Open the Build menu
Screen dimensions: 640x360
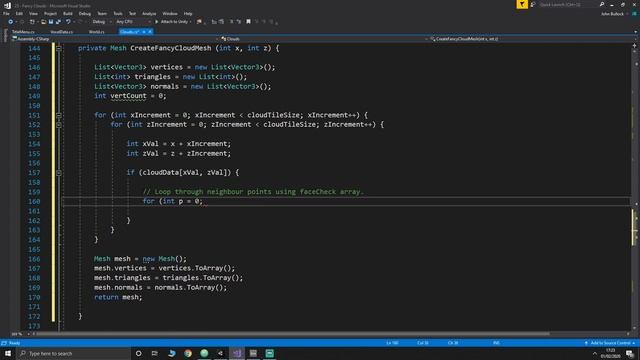click(x=68, y=13)
